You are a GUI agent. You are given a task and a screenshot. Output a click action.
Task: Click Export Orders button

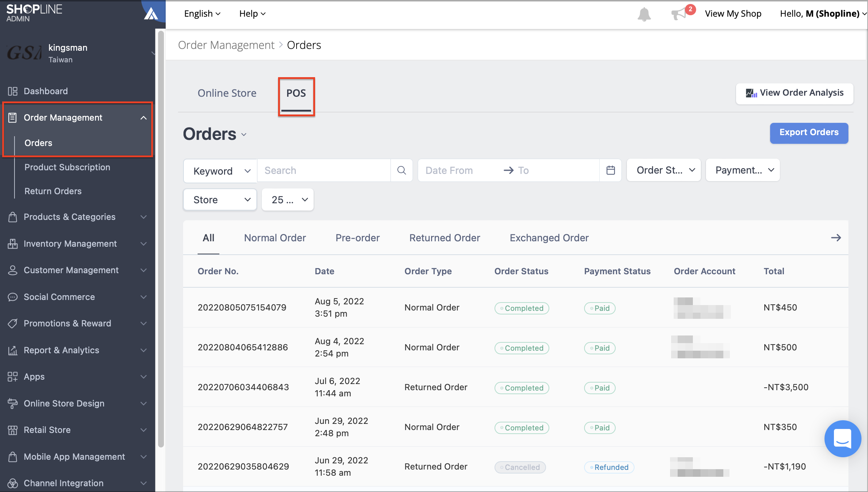point(809,133)
